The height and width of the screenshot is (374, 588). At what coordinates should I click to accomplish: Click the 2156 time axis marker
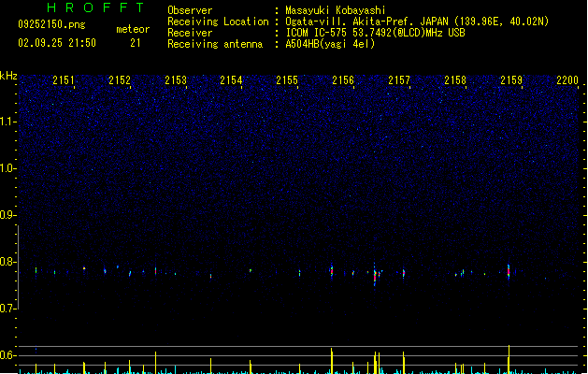point(343,80)
